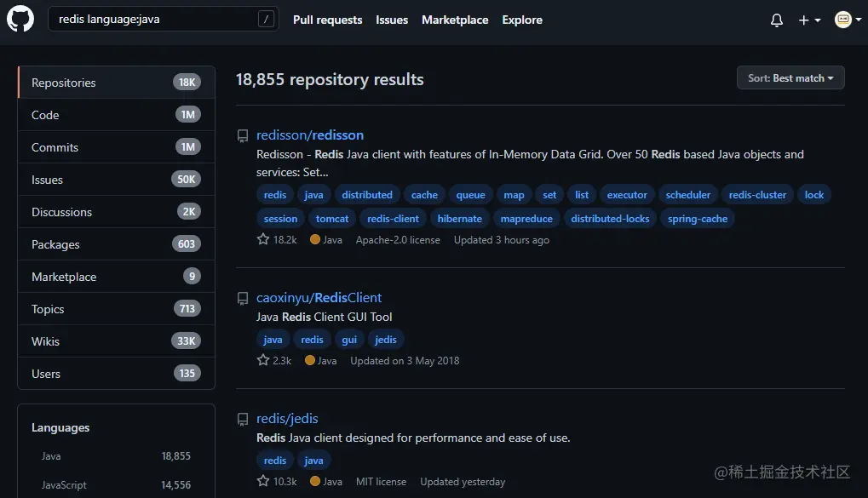
Task: Click the star icon showing 10.3k
Action: coord(263,482)
